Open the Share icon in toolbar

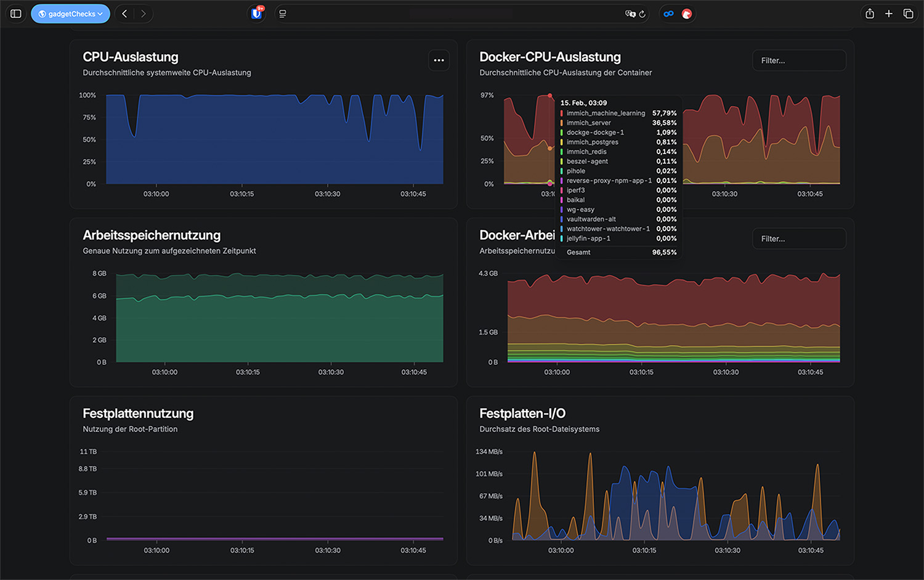tap(869, 14)
